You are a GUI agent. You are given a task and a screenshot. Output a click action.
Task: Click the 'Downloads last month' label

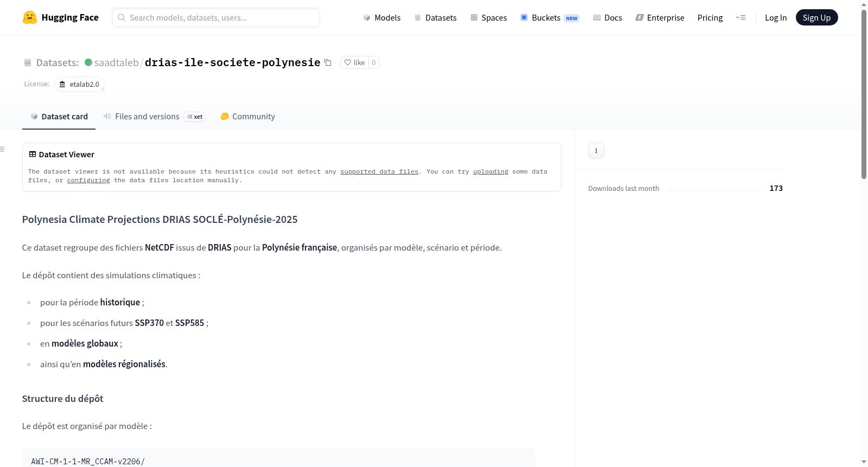tap(624, 188)
